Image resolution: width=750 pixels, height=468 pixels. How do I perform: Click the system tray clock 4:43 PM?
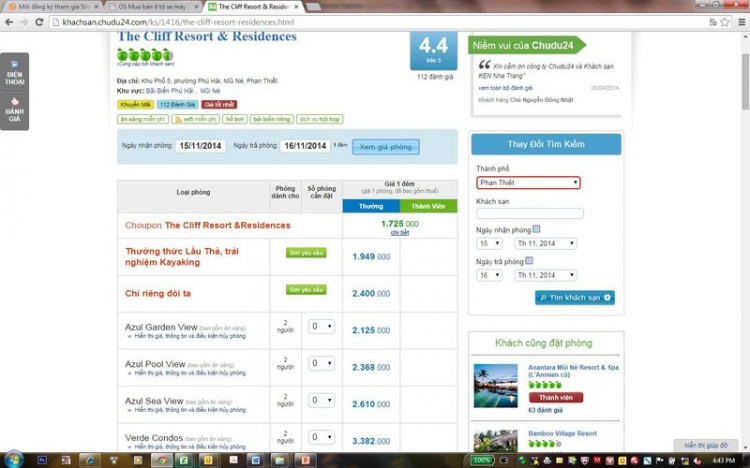click(x=723, y=460)
